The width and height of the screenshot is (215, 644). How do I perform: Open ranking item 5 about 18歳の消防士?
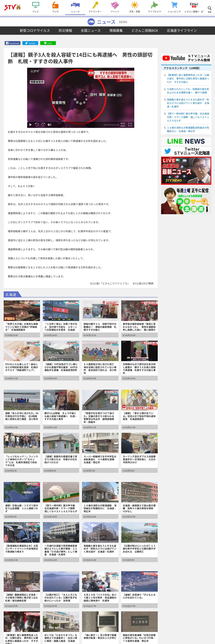point(188,129)
